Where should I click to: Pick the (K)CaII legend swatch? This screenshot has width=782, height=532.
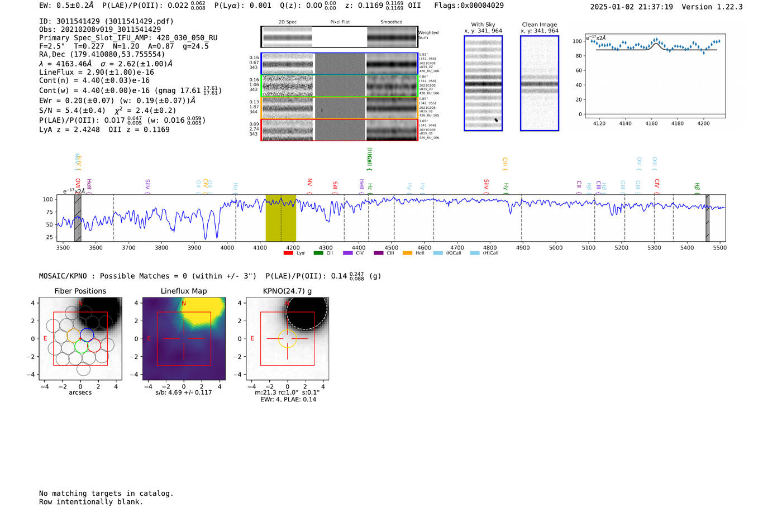pyautogui.click(x=437, y=253)
